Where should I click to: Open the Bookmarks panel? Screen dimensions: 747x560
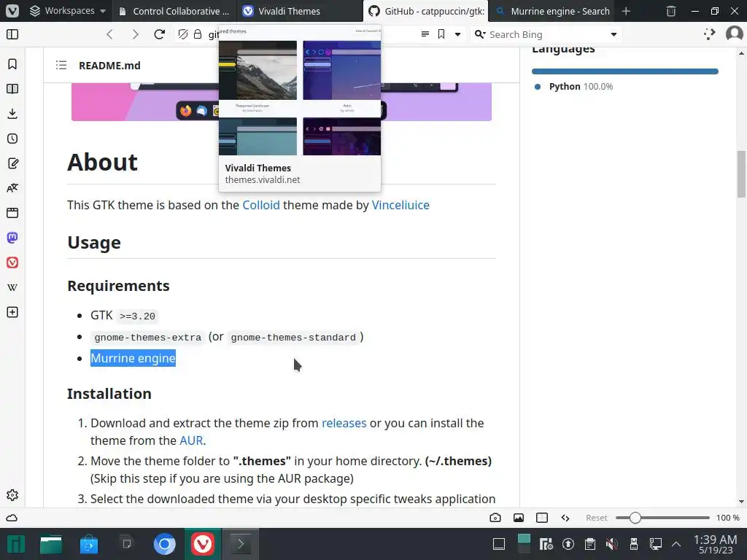point(12,64)
